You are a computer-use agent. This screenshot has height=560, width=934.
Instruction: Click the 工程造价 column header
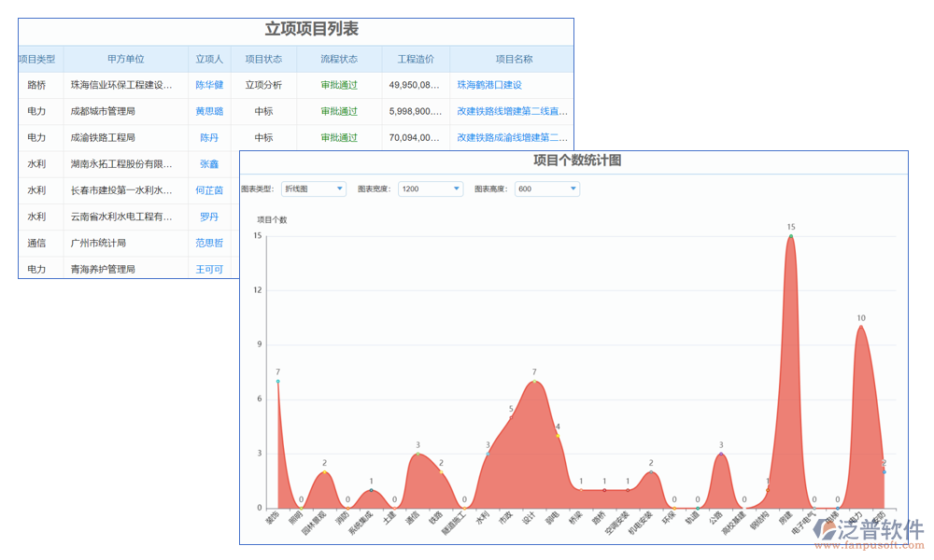pyautogui.click(x=416, y=59)
